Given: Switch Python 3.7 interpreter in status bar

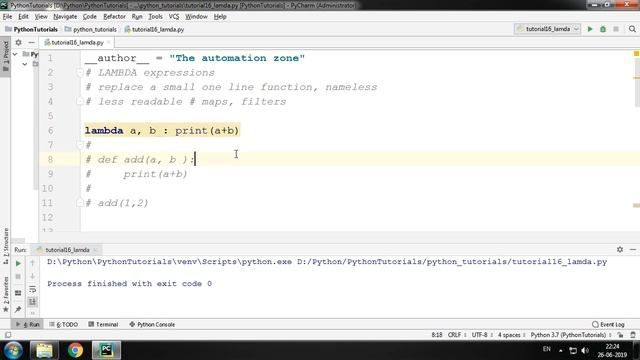Looking at the screenshot, I should point(570,335).
